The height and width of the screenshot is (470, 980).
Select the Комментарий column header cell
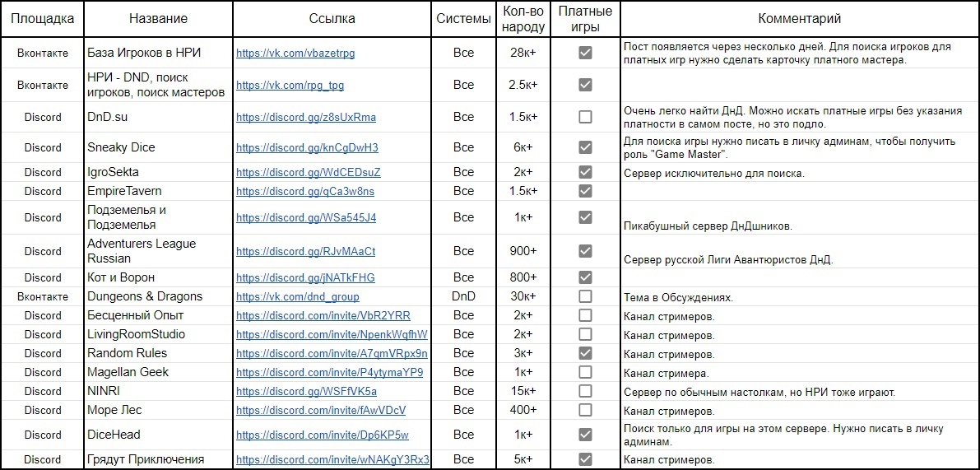coord(799,19)
